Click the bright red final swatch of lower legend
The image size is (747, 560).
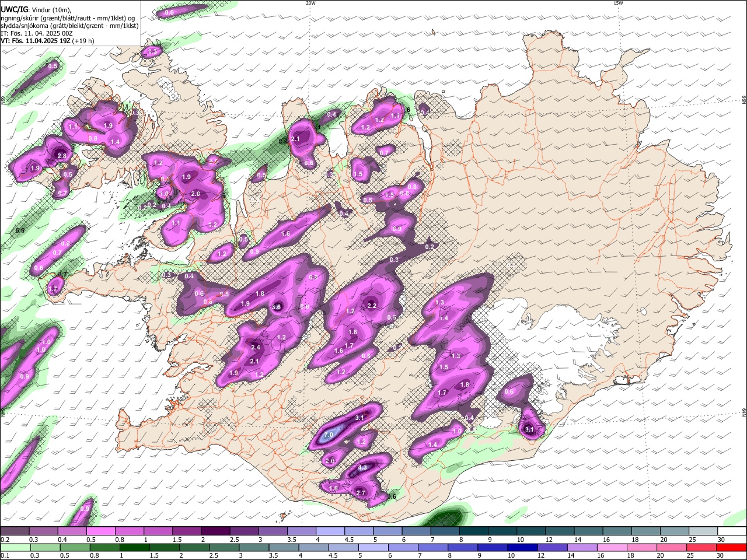pyautogui.click(x=731, y=548)
